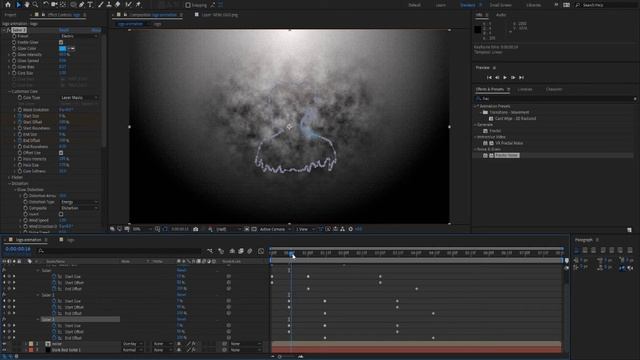This screenshot has height=360, width=640.
Task: Select the Clone Stamp tool
Action: pos(109,4)
